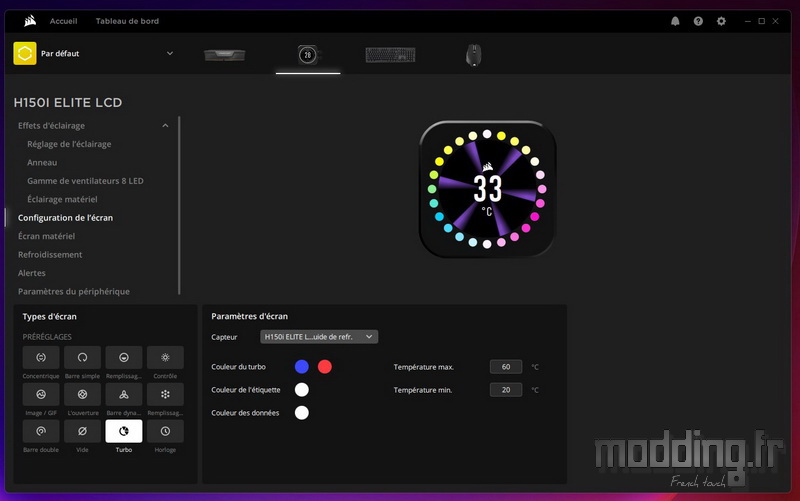Activate the Turbo screen preset

pyautogui.click(x=123, y=431)
